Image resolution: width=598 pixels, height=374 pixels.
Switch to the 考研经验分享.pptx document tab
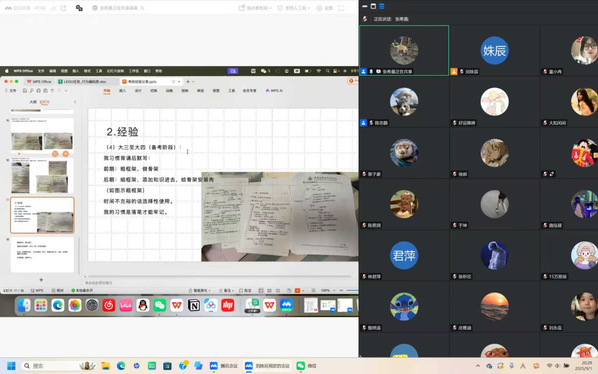point(148,82)
